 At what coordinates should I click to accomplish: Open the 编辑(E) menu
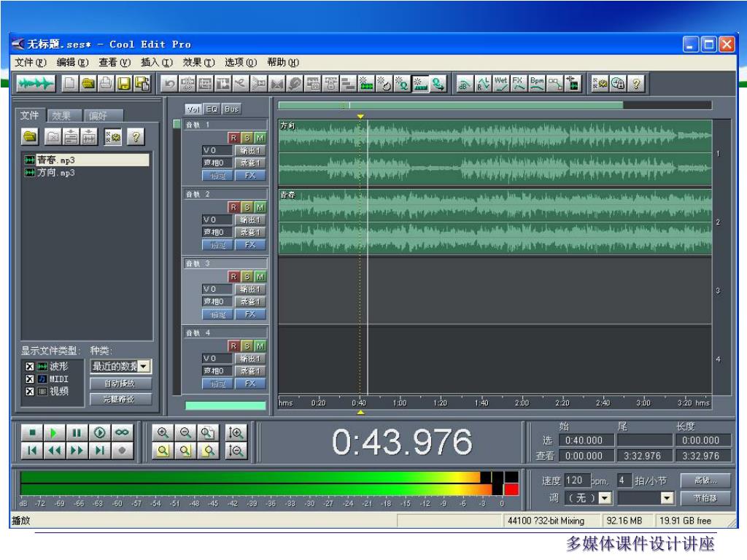72,63
